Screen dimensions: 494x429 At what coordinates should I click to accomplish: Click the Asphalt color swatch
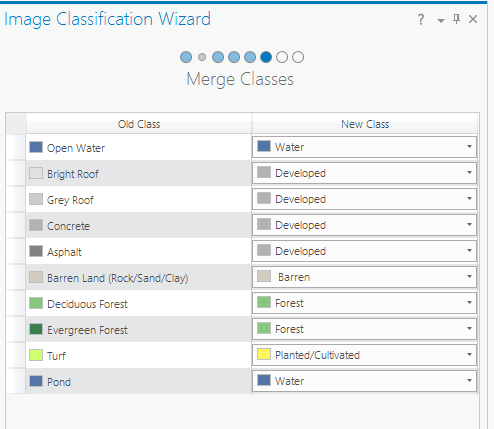click(x=36, y=251)
